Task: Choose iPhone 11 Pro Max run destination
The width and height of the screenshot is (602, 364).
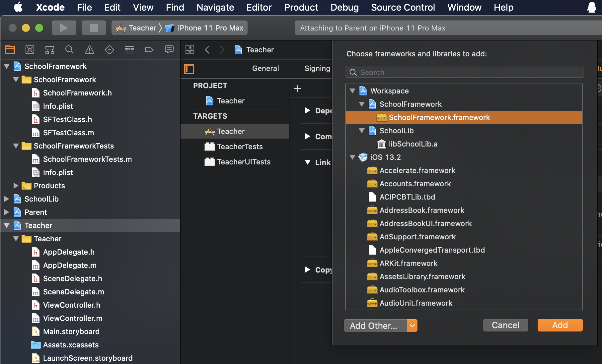Action: (204, 28)
